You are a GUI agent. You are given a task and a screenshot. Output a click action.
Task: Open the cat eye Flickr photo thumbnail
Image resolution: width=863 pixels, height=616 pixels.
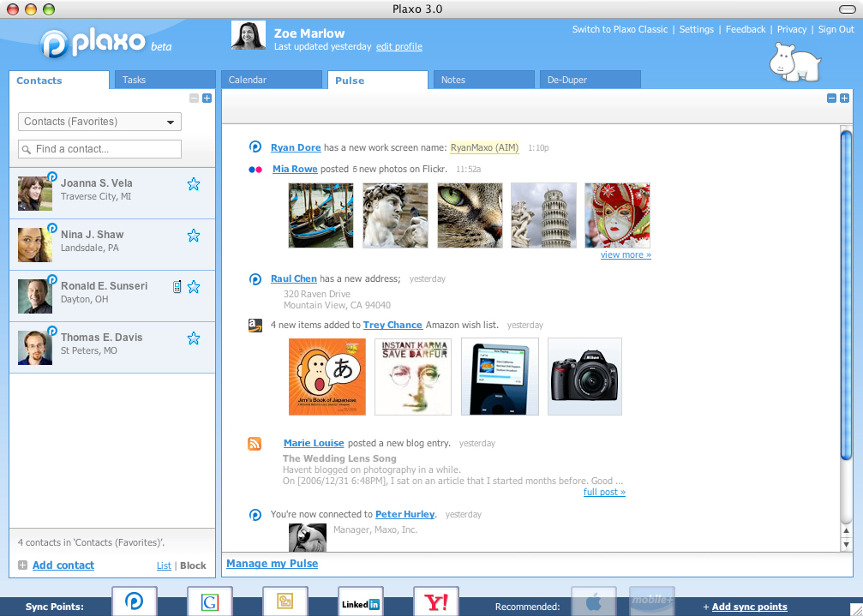click(x=470, y=216)
